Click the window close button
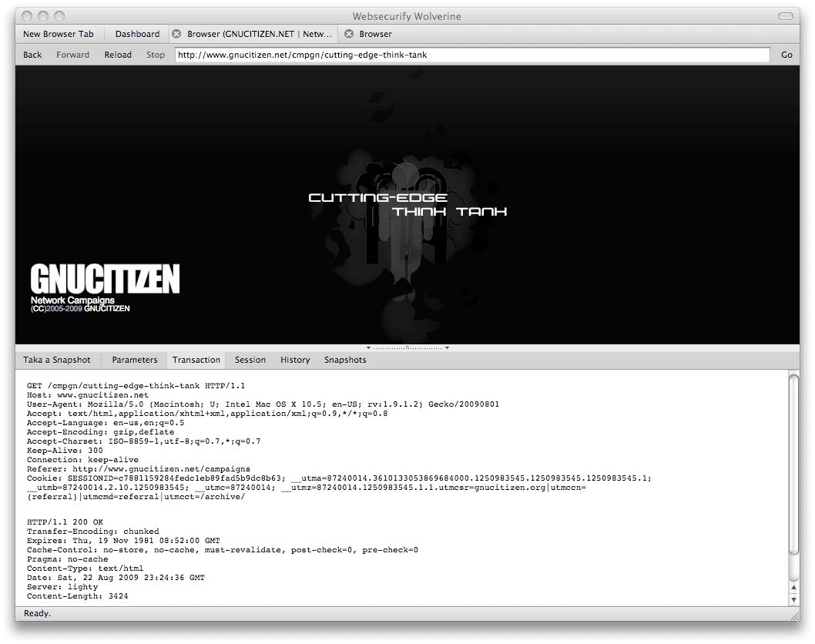This screenshot has height=644, width=815. click(27, 16)
